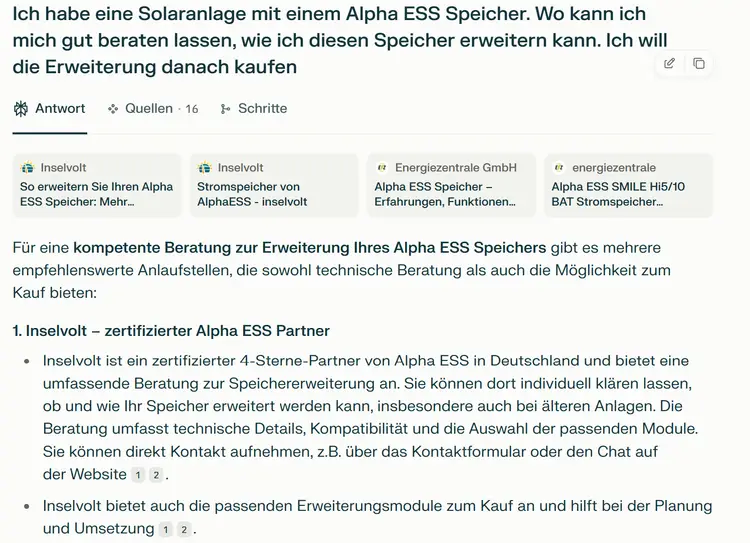This screenshot has height=543, width=750.
Task: Click the copy query icon
Action: click(x=698, y=63)
